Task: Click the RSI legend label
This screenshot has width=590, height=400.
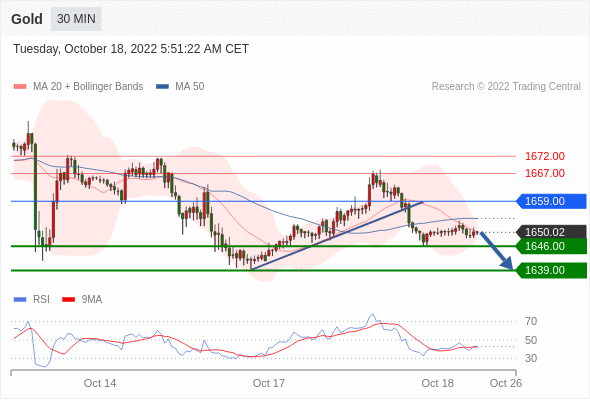Action: pyautogui.click(x=41, y=300)
